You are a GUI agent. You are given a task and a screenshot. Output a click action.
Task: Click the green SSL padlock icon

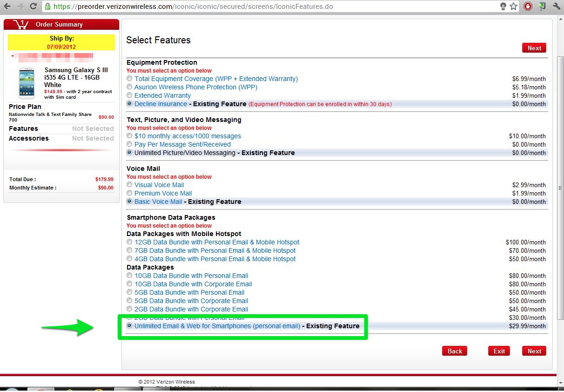pos(47,7)
